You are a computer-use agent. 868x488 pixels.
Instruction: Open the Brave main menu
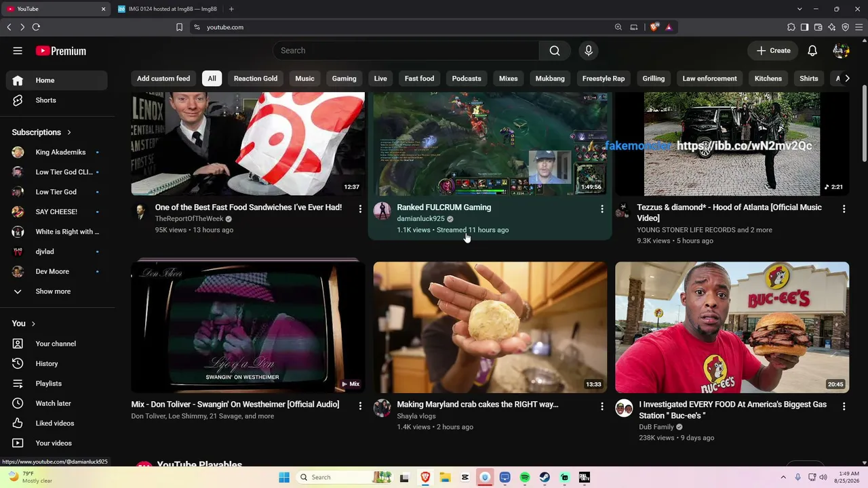pyautogui.click(x=859, y=27)
